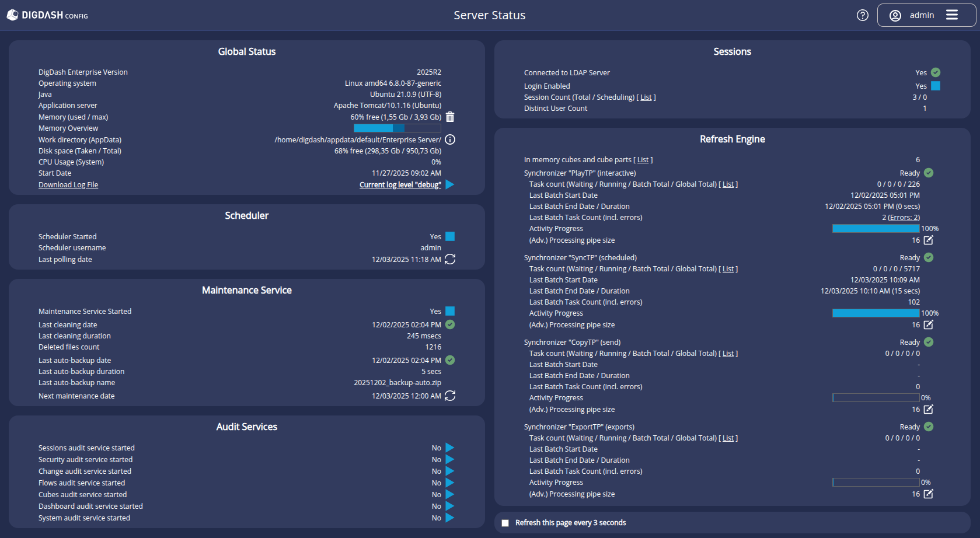980x538 pixels.
Task: Click the trash icon to free memory
Action: (449, 117)
